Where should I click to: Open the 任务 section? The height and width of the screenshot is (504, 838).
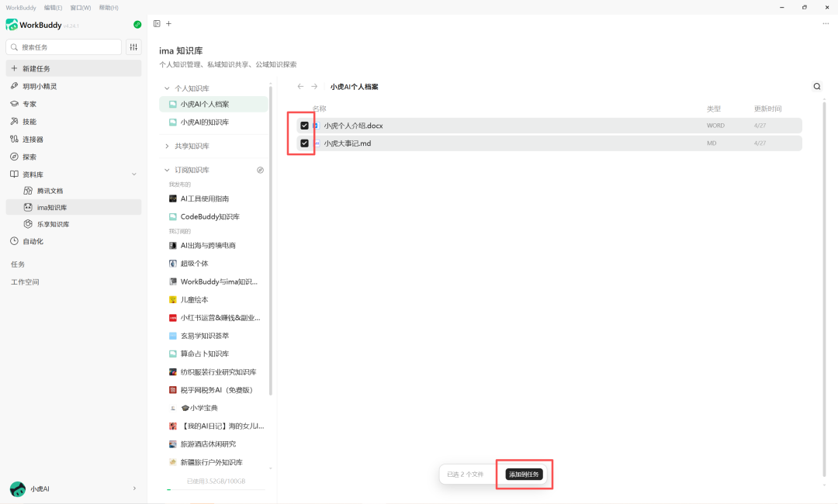point(18,264)
